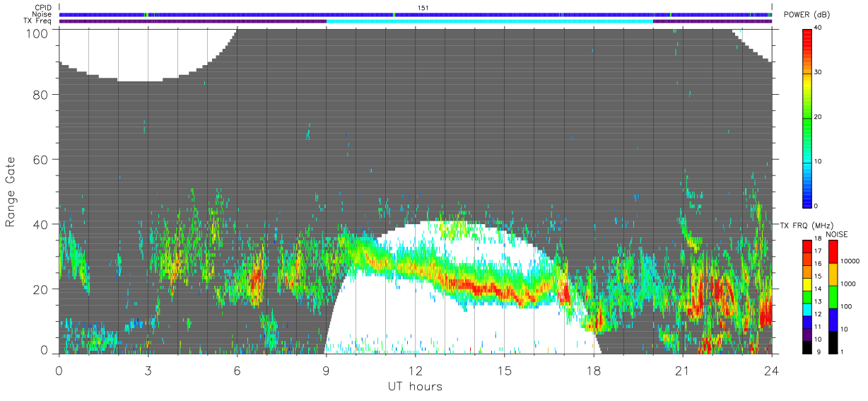Click the red noise legend swatch
Screen dimensions: 868x401
[834, 252]
